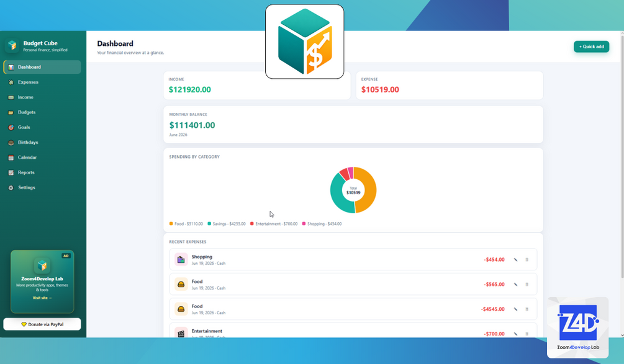Click the expense value "$10519.00"
624x364 pixels.
[x=380, y=89]
